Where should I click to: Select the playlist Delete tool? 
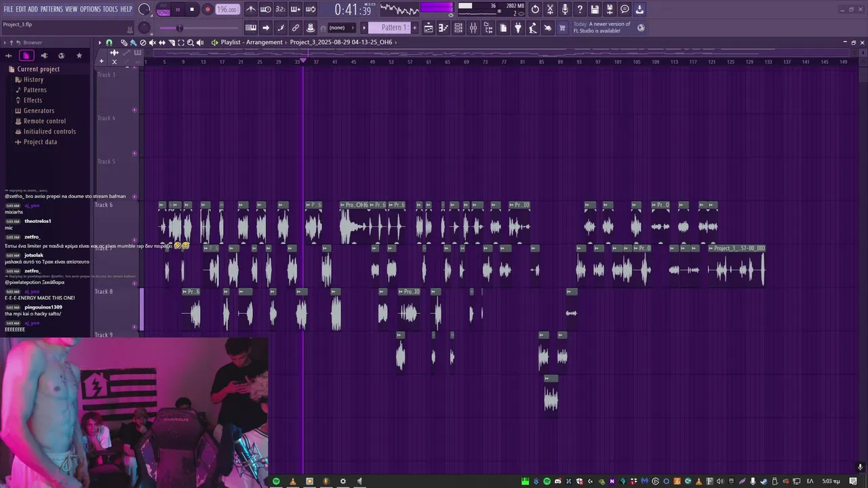143,43
